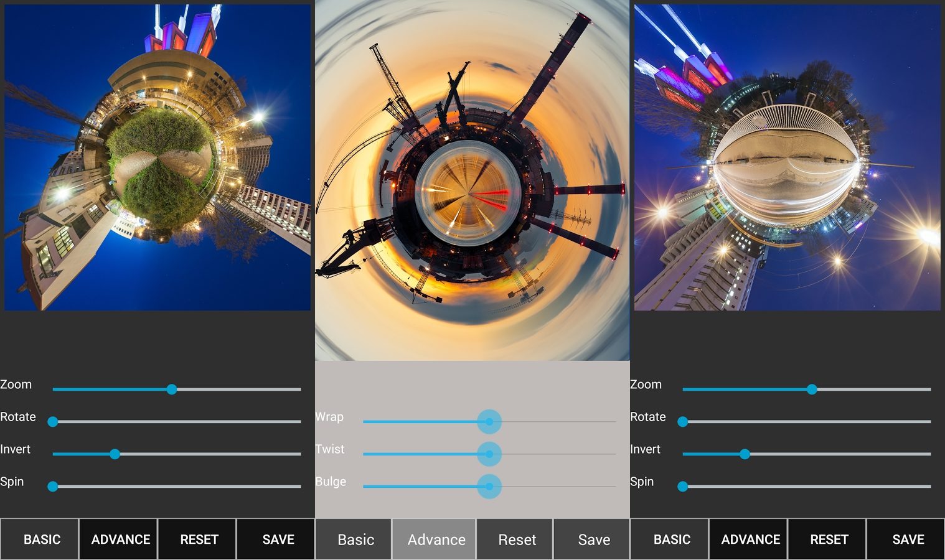945x560 pixels.
Task: Open the BASIC tab in left panel
Action: click(x=40, y=539)
